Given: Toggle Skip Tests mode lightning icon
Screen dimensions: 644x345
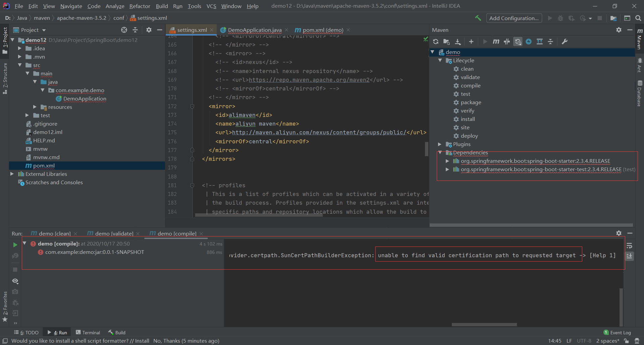Looking at the screenshot, I should click(529, 42).
